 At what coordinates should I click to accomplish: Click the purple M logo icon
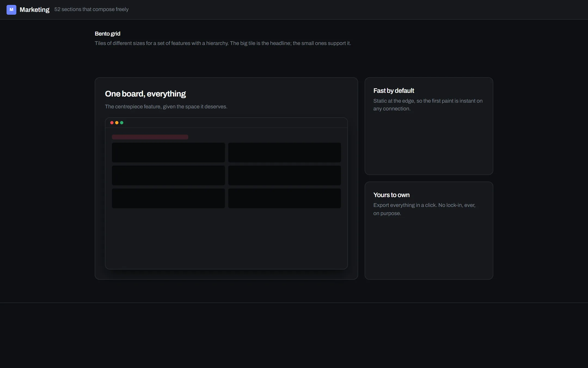pos(11,10)
